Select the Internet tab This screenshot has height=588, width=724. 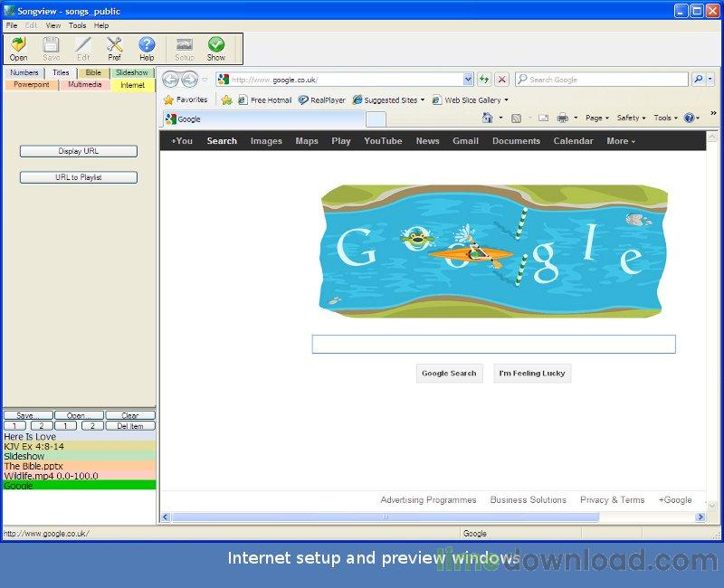point(132,85)
